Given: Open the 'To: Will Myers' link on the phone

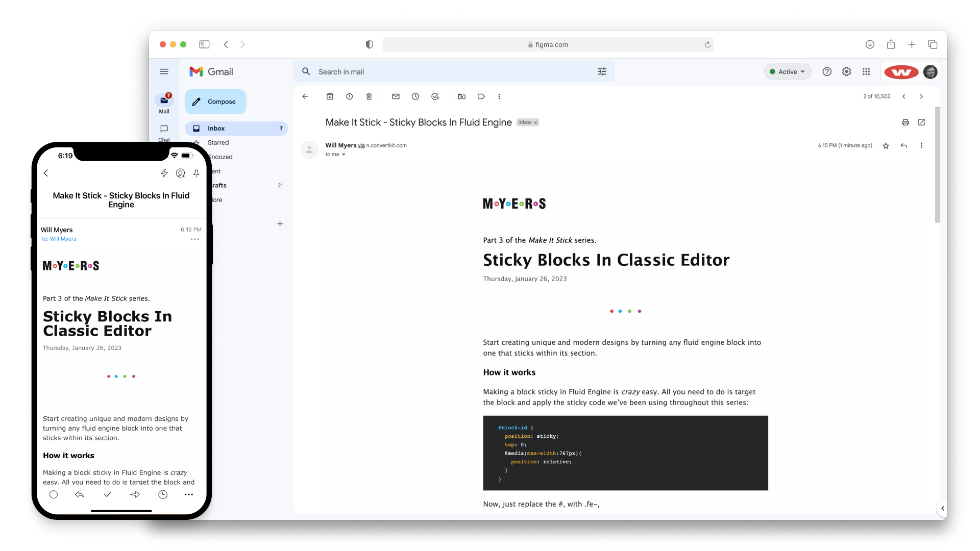Looking at the screenshot, I should pyautogui.click(x=58, y=239).
